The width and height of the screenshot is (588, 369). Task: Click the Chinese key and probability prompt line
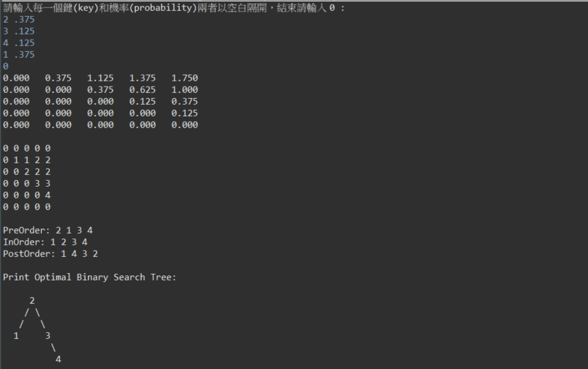(x=173, y=8)
